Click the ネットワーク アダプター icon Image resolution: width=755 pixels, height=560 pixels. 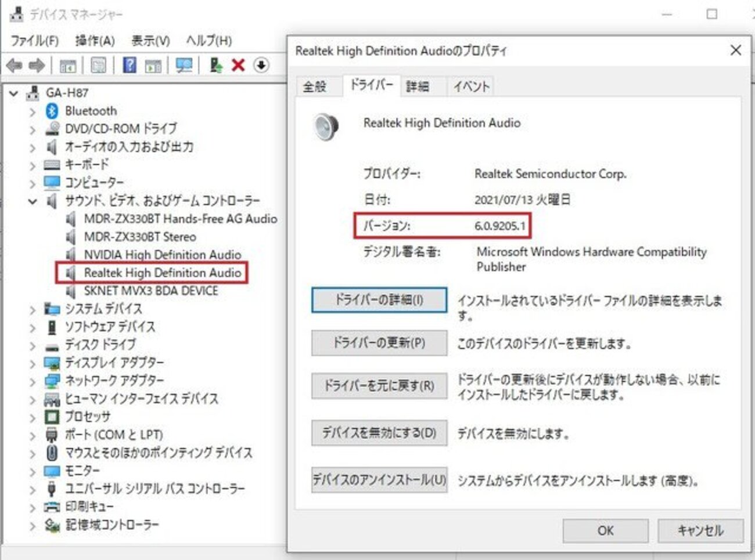click(x=52, y=381)
